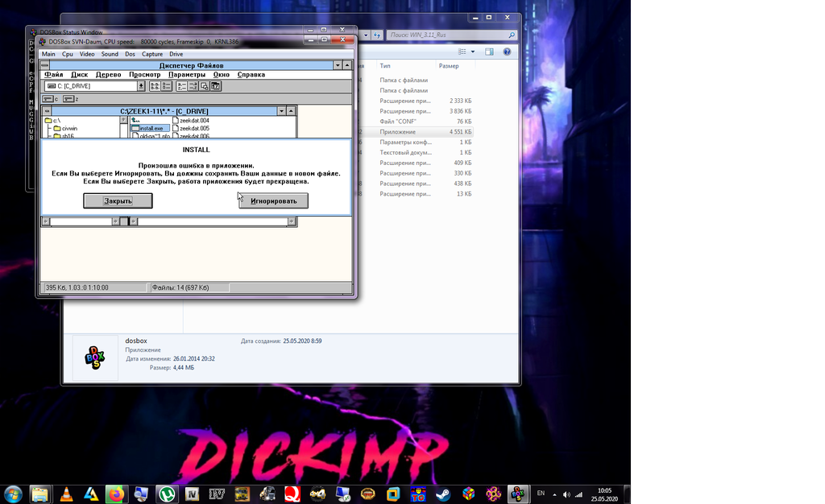This screenshot has height=504, width=825.
Task: Click the down arrow on the C:\ZEEK1-11 pane title
Action: point(283,111)
